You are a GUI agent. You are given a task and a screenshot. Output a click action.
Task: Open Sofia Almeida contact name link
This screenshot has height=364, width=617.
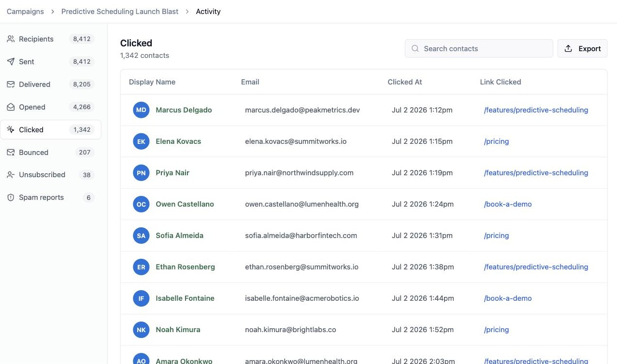(179, 236)
